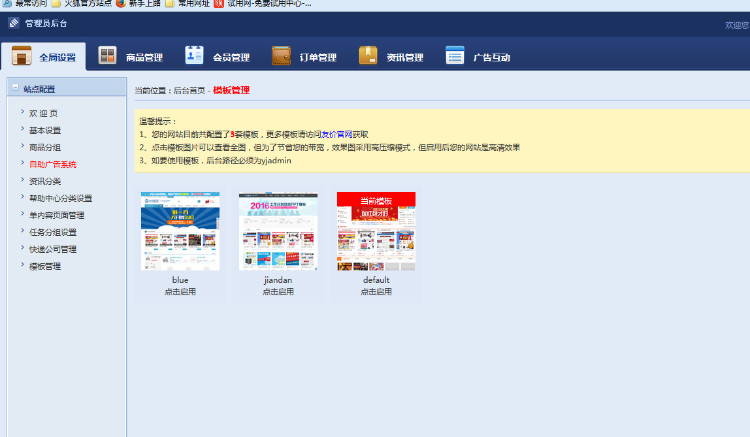
Task: Open the 常用网址 bookmark folder
Action: tap(188, 4)
